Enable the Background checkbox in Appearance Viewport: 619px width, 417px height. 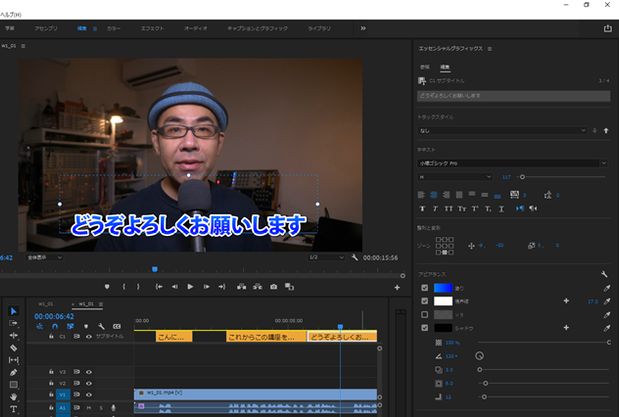[424, 314]
